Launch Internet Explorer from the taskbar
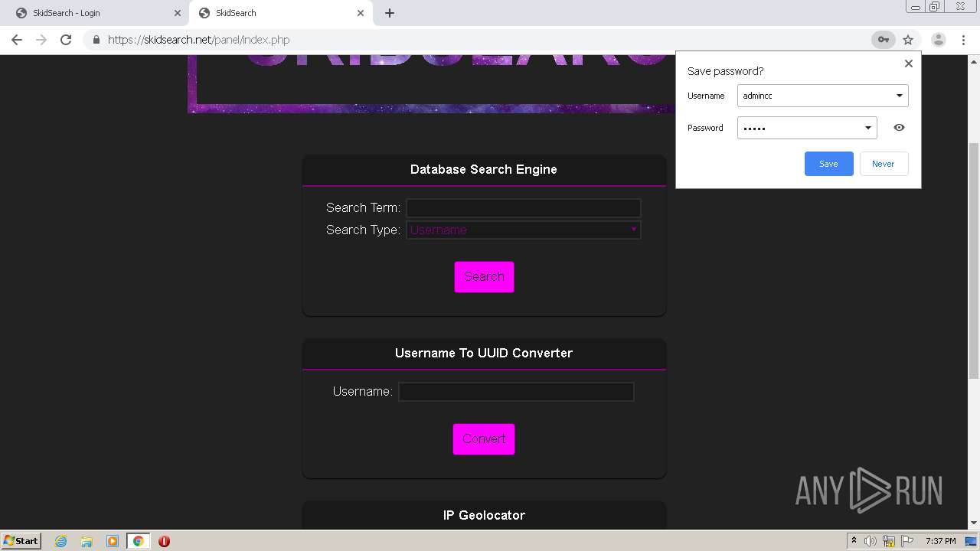 coord(60,541)
